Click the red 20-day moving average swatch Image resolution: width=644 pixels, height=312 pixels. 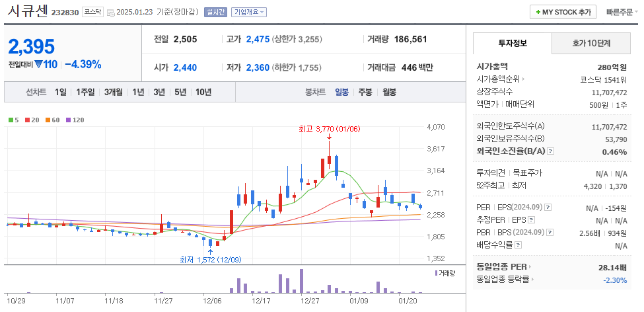point(27,120)
